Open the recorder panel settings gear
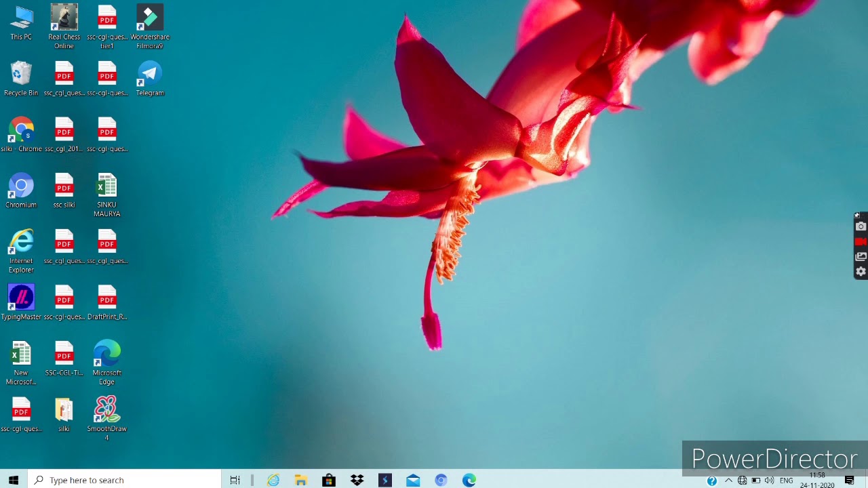The height and width of the screenshot is (488, 868). [x=861, y=272]
